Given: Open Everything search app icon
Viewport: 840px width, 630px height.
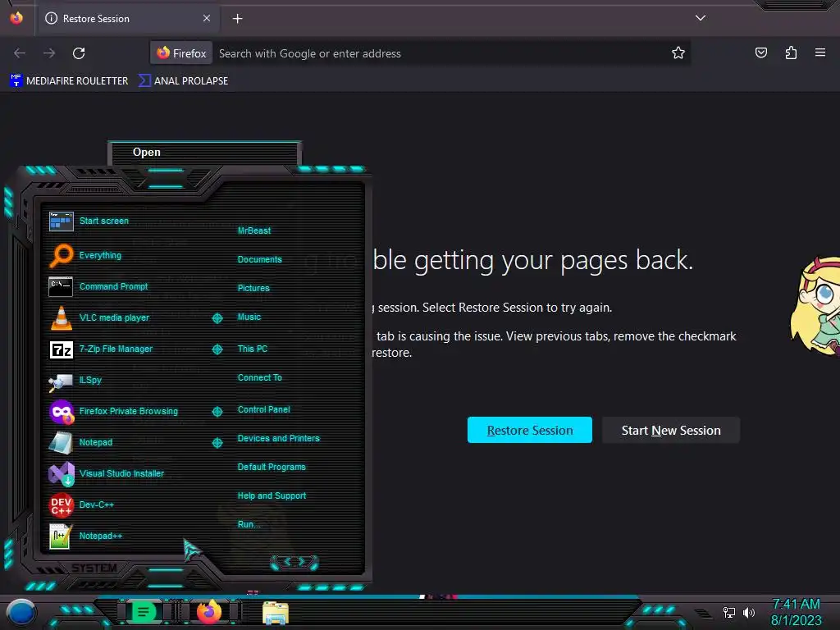Looking at the screenshot, I should pyautogui.click(x=61, y=255).
